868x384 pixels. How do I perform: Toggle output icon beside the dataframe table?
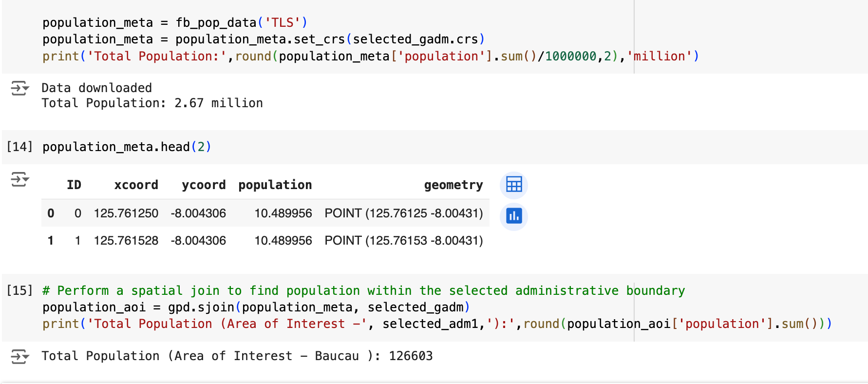pyautogui.click(x=20, y=179)
